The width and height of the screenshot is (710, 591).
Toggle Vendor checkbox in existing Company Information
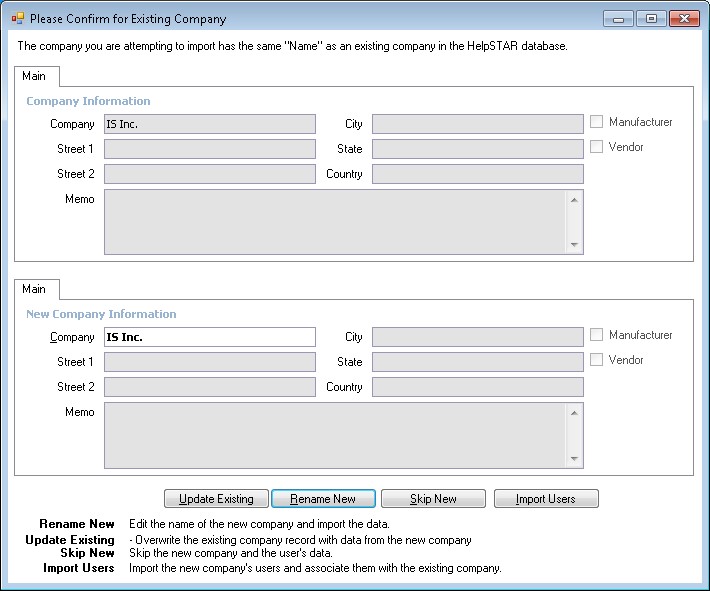[x=597, y=147]
